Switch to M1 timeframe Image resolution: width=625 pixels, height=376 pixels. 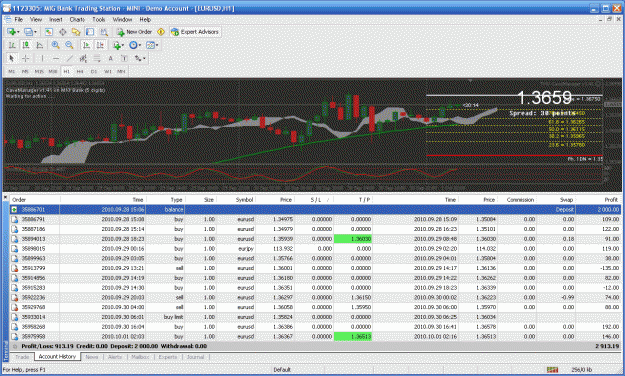[x=12, y=71]
